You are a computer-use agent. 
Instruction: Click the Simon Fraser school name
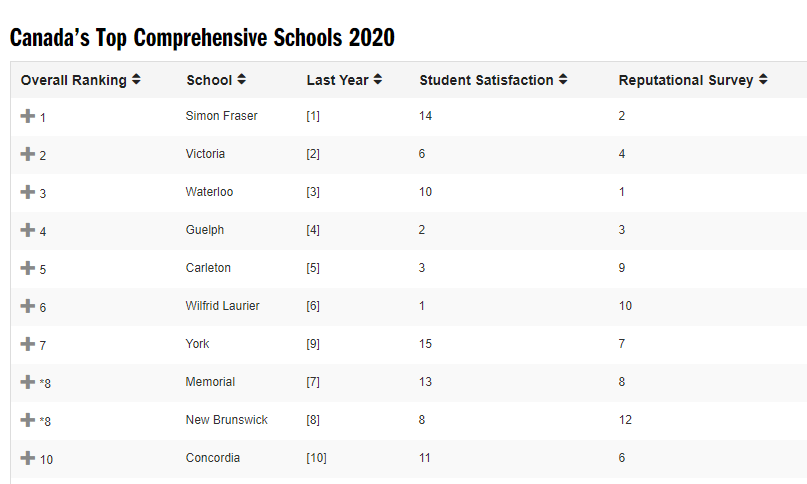[x=221, y=116]
